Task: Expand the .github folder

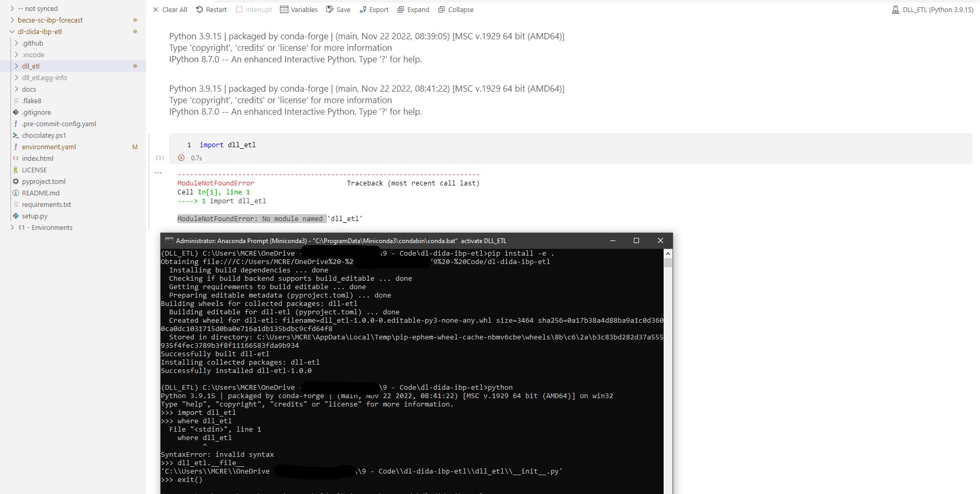Action: 17,43
